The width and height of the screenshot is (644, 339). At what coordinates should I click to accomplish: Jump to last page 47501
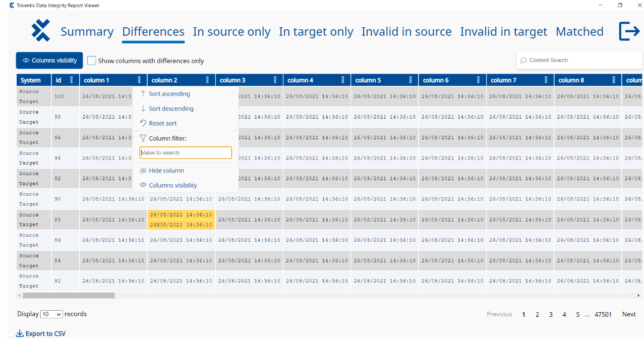tap(603, 314)
